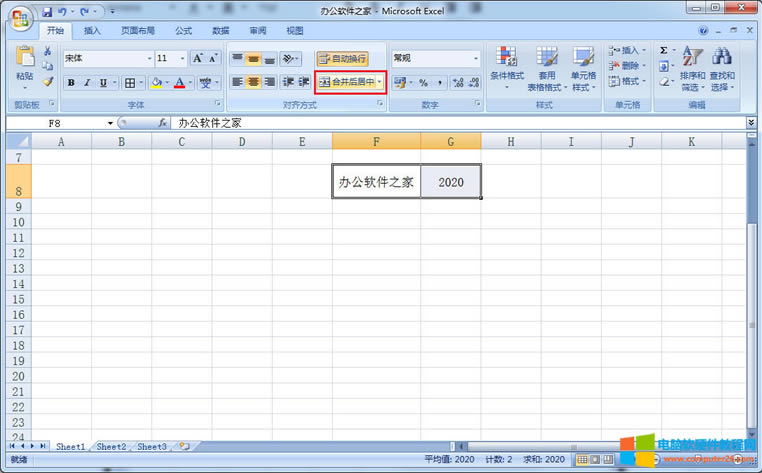Toggle Italic formatting
The image size is (762, 473).
coord(87,83)
